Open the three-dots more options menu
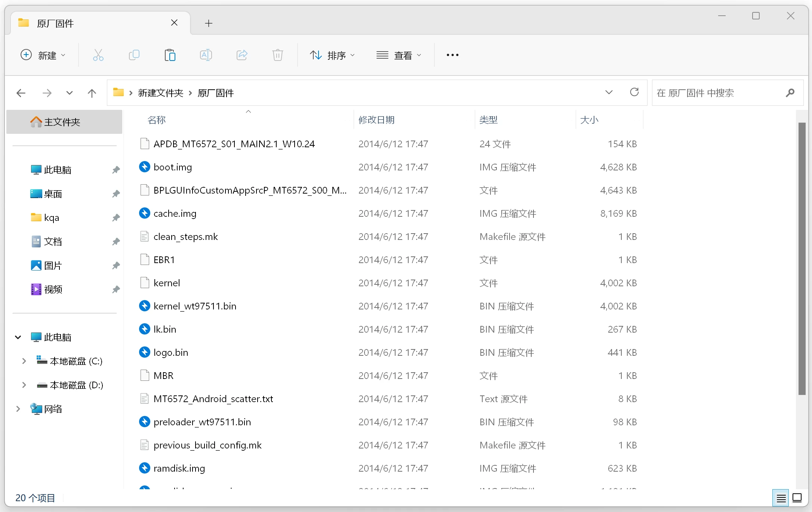This screenshot has width=812, height=512. 452,55
